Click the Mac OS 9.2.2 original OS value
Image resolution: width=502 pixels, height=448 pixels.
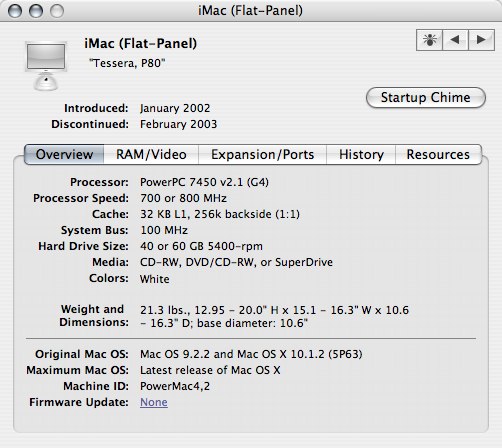251,354
